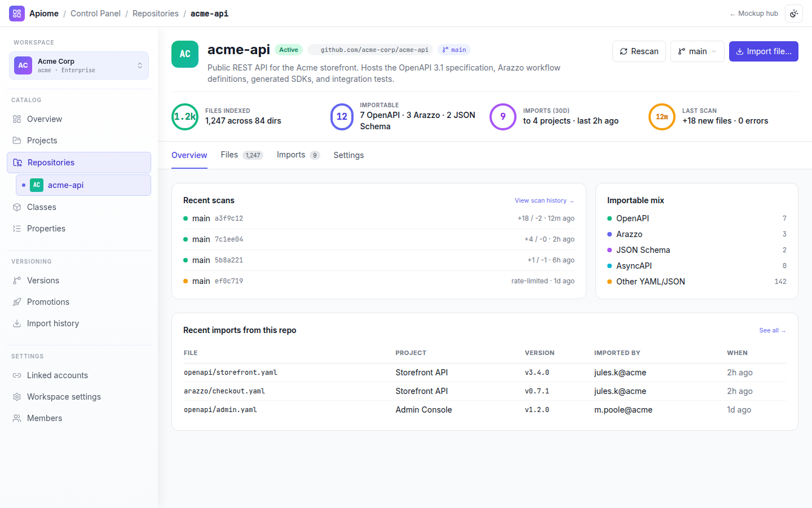The image size is (812, 508).
Task: Click the Imports count badge 9
Action: (315, 155)
